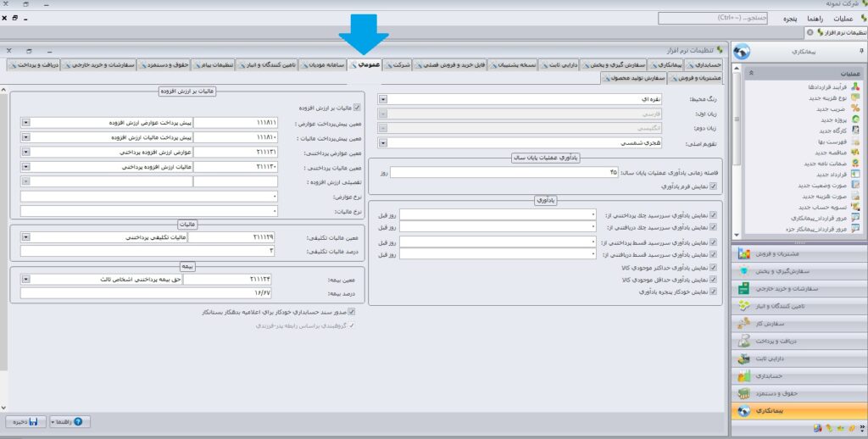Open the سفارشات و خرید خارجی module icon
This screenshot has height=439, width=868.
point(744,288)
